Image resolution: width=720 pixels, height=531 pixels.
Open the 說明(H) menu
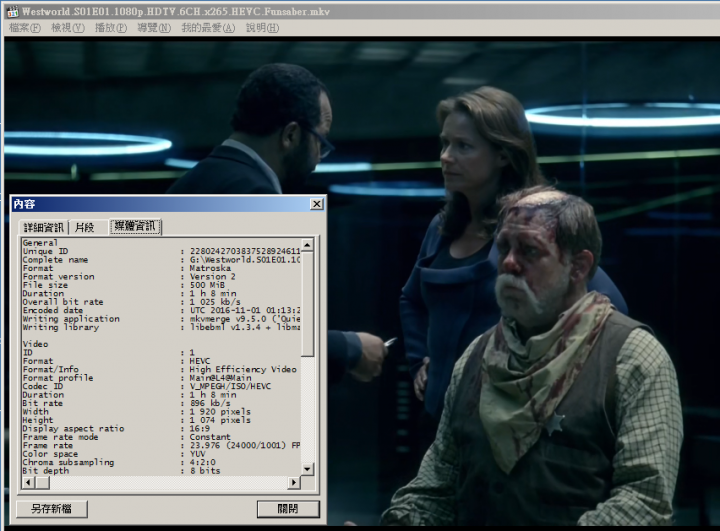[x=262, y=28]
